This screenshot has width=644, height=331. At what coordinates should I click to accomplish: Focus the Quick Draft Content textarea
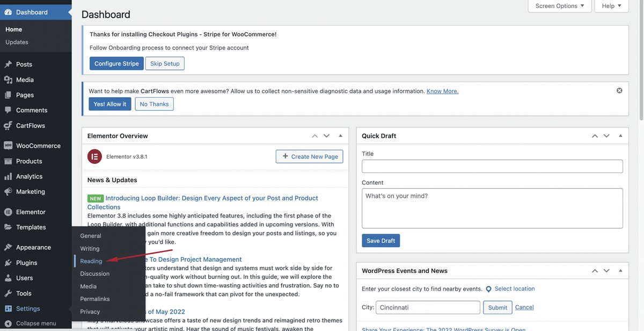tap(492, 208)
